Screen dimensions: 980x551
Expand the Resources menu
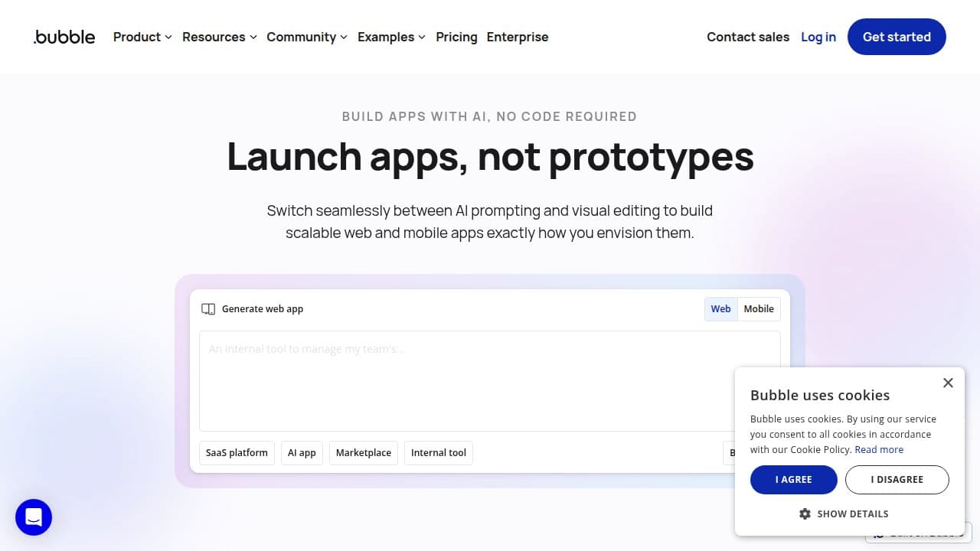220,37
